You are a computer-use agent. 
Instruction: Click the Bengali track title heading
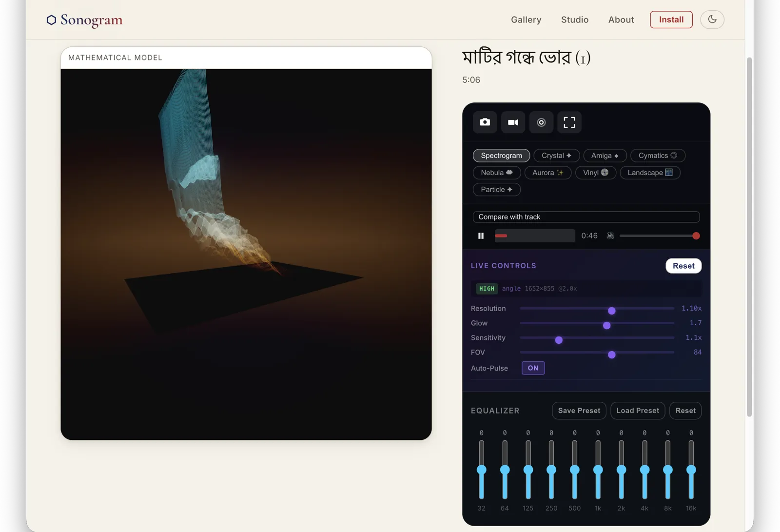[526, 58]
